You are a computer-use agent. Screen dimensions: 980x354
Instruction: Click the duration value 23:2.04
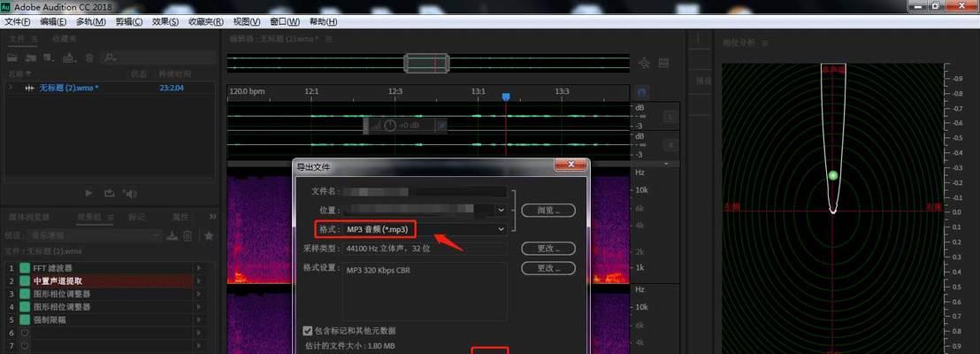(172, 88)
